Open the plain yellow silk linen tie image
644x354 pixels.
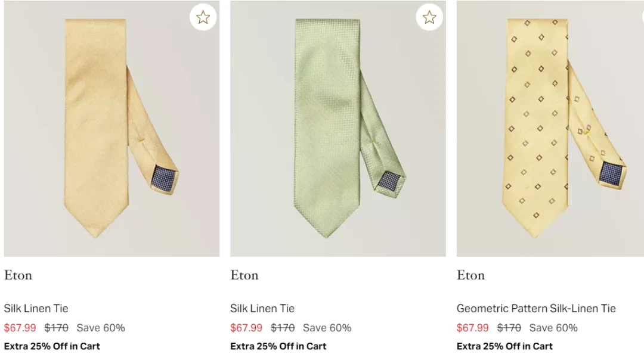pyautogui.click(x=112, y=128)
